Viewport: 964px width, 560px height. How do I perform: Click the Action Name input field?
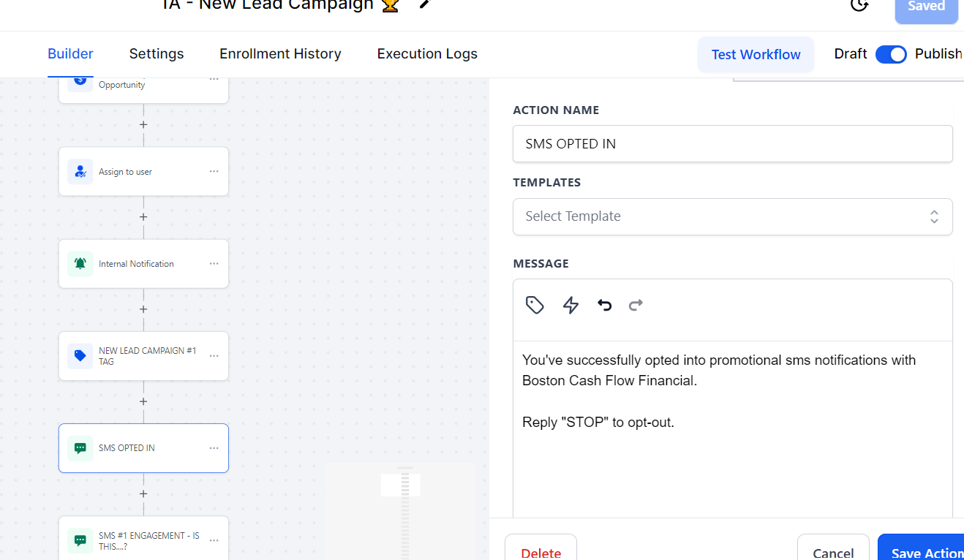click(x=732, y=144)
